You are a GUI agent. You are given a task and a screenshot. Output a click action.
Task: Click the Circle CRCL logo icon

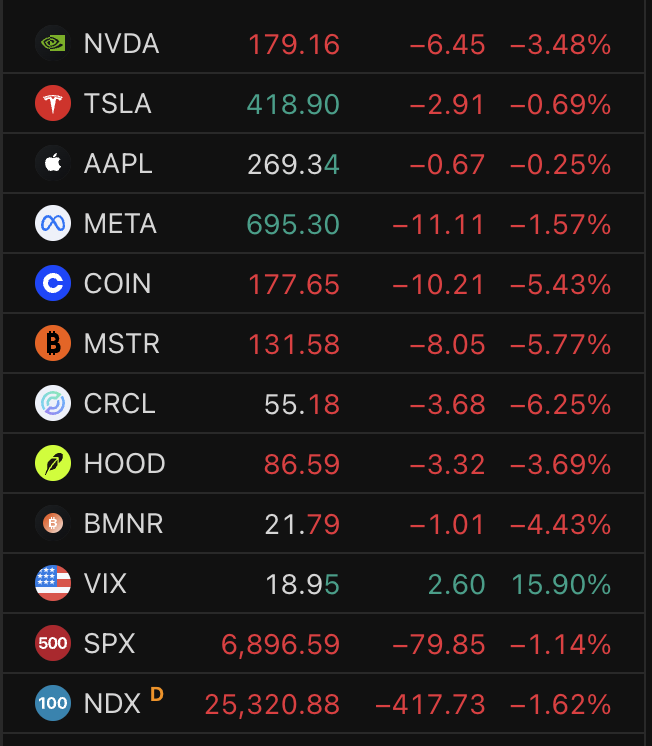click(x=52, y=404)
